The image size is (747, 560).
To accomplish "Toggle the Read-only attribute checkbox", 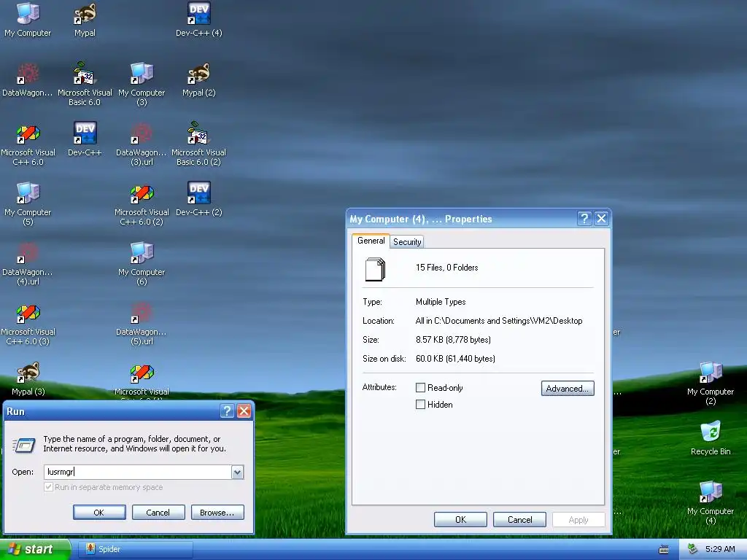I will (420, 388).
